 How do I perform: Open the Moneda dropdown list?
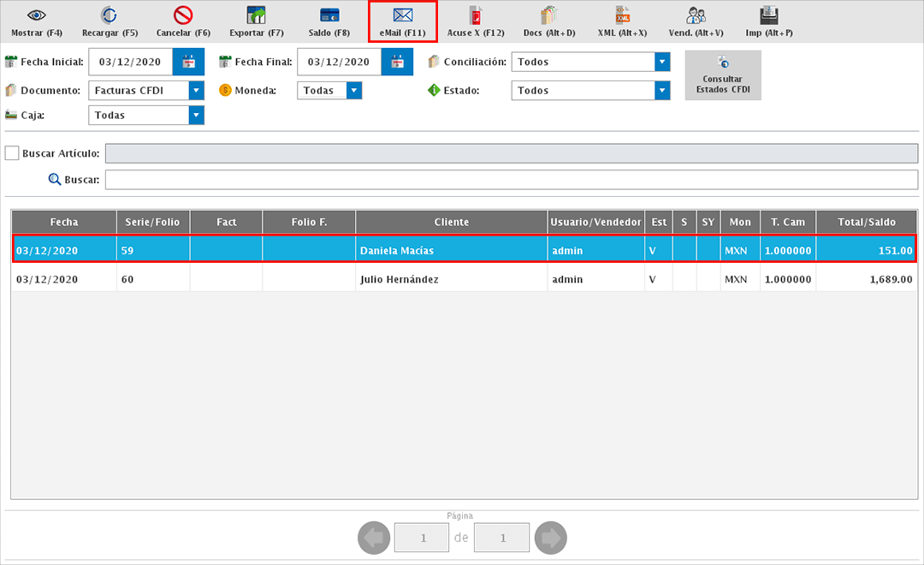pos(354,90)
